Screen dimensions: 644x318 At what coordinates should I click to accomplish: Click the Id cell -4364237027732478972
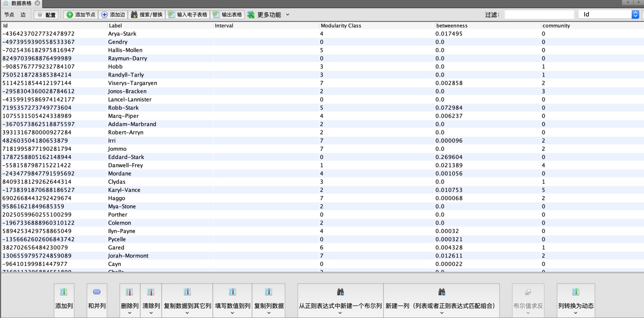(x=38, y=34)
